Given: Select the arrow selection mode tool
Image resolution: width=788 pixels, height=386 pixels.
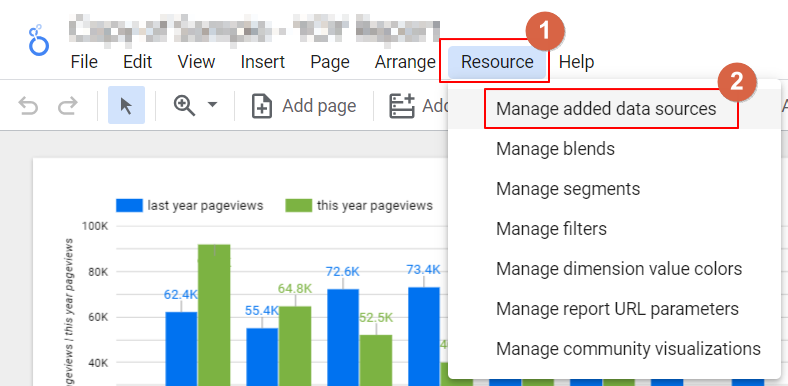Looking at the screenshot, I should tap(126, 105).
